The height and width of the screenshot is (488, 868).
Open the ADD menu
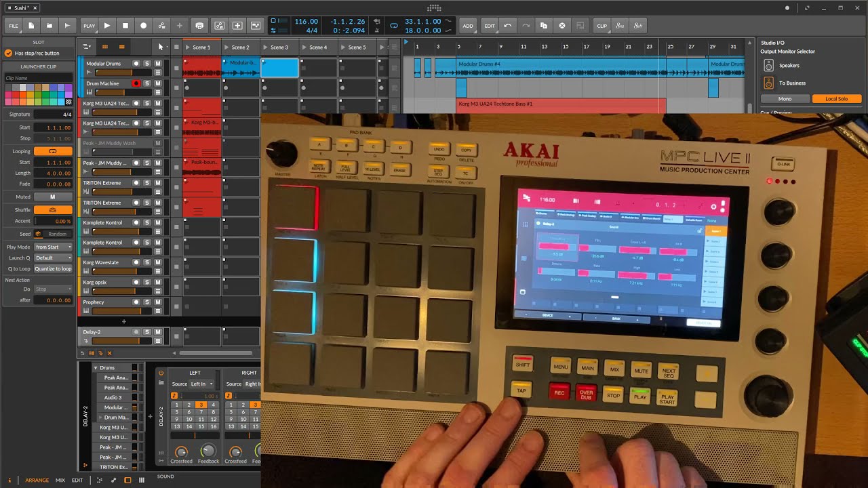(468, 26)
